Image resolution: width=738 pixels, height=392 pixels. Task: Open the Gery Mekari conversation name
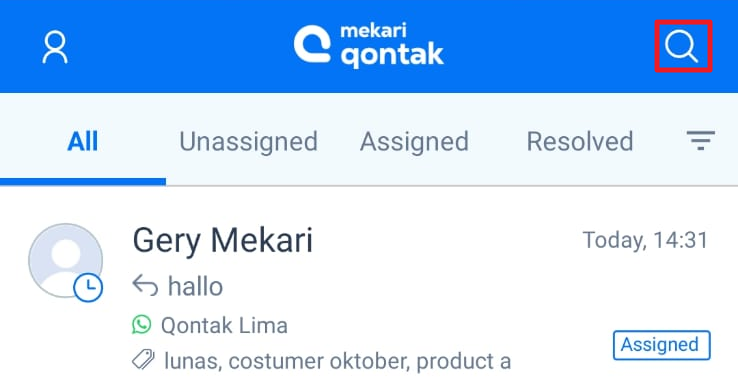coord(223,240)
